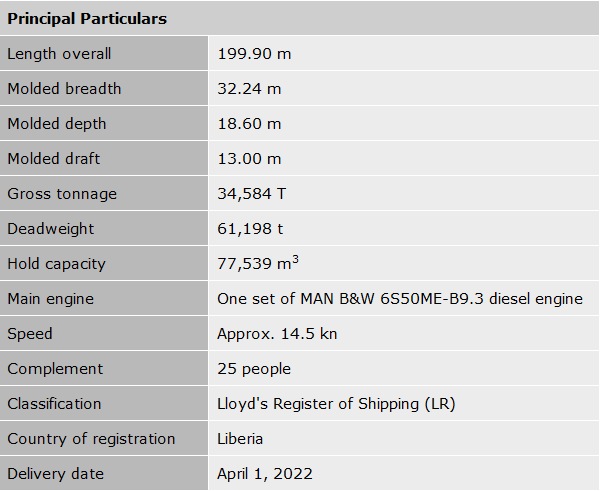601x491 pixels.
Task: Click the Approx. 14.5 kn speed value
Action: [x=277, y=334]
